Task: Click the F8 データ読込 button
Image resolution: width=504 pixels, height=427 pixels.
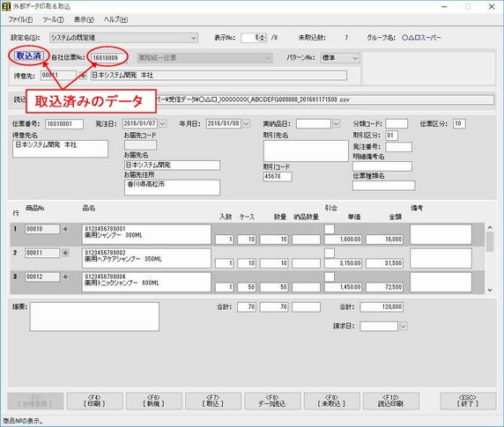Action: (272, 401)
